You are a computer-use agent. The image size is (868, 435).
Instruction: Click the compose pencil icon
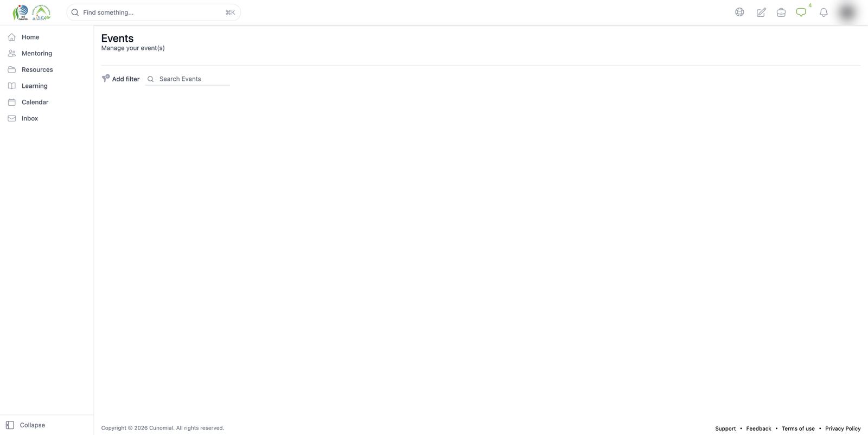[x=761, y=12]
